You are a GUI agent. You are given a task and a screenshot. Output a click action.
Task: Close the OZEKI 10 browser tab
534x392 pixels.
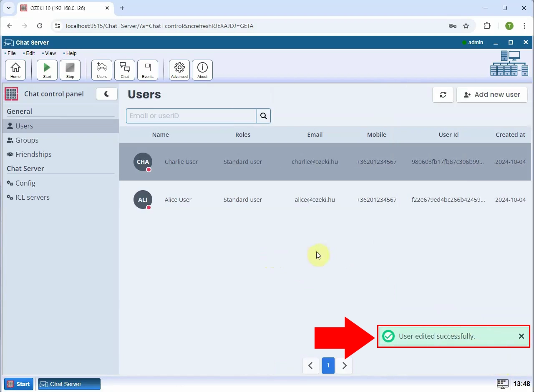click(107, 8)
